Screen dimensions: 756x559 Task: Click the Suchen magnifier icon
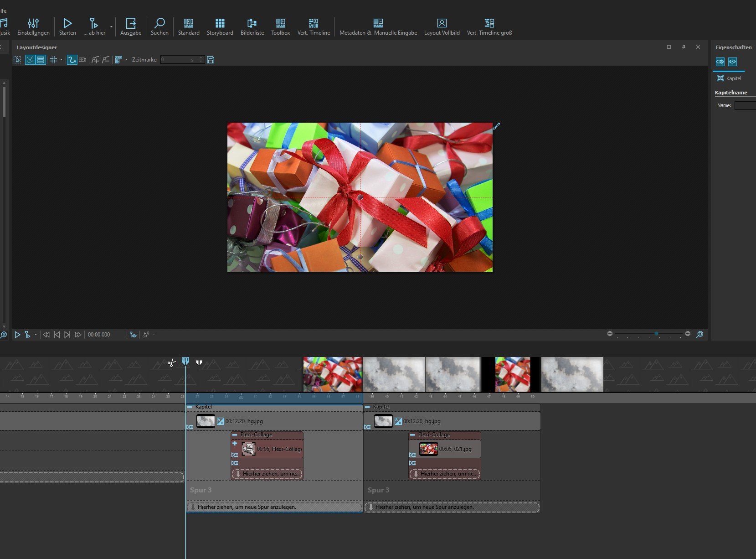(x=159, y=23)
